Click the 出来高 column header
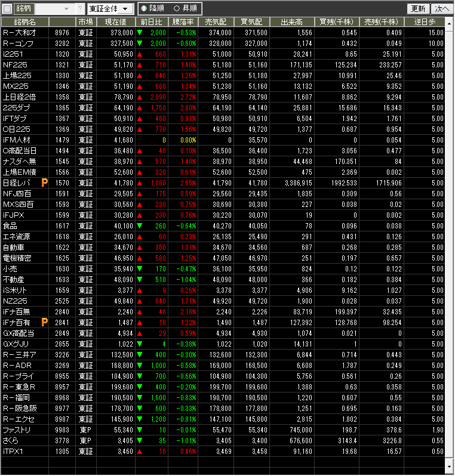The image size is (455, 476). click(291, 21)
